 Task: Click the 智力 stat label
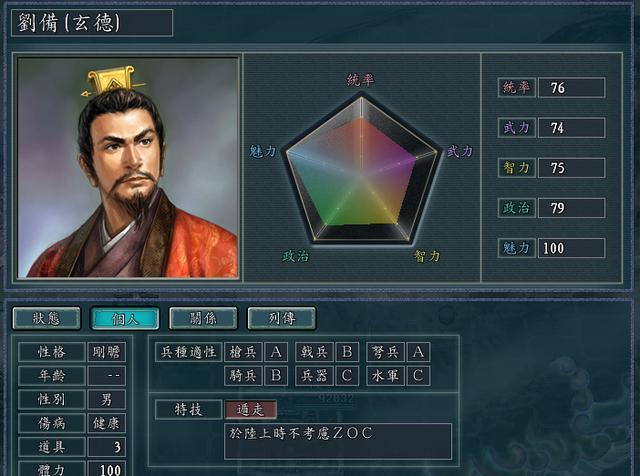point(517,168)
